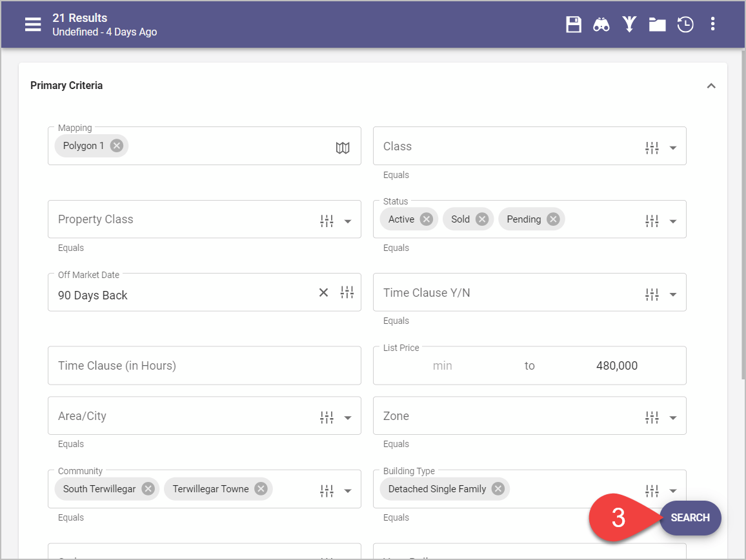
Task: Click the Primary Criteria heading
Action: (x=66, y=85)
